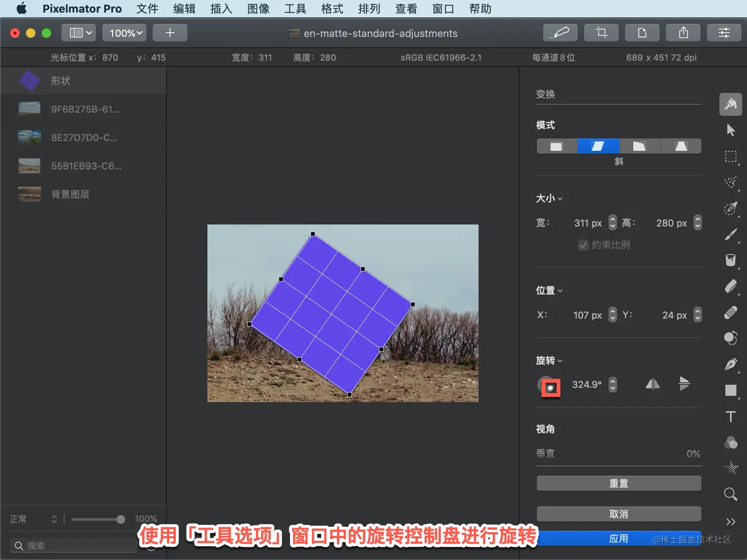Open the Share toolbar button
Screen dimensions: 747x560
tap(683, 33)
